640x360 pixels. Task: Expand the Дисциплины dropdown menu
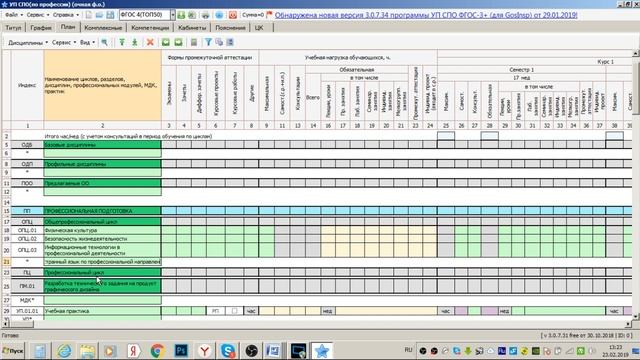(x=28, y=42)
